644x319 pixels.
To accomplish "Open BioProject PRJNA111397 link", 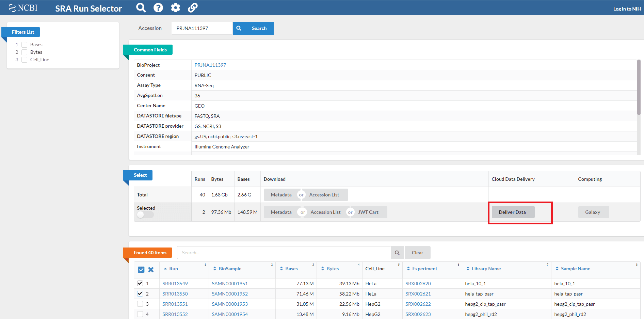I will pyautogui.click(x=210, y=65).
